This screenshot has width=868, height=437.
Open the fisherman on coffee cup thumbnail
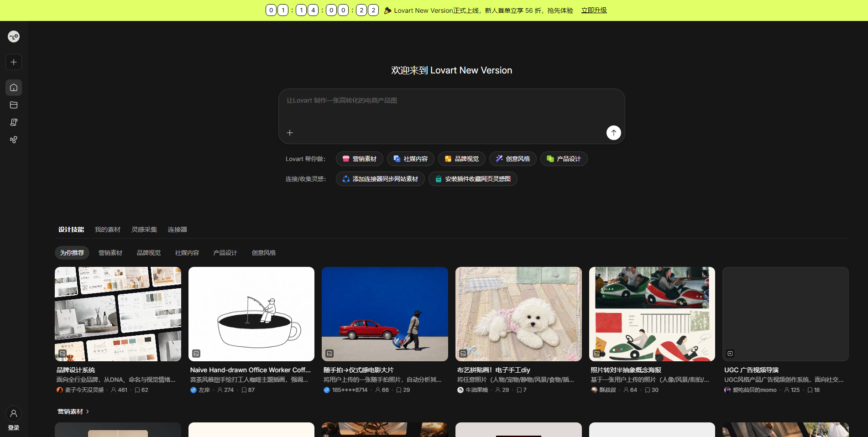click(x=251, y=314)
